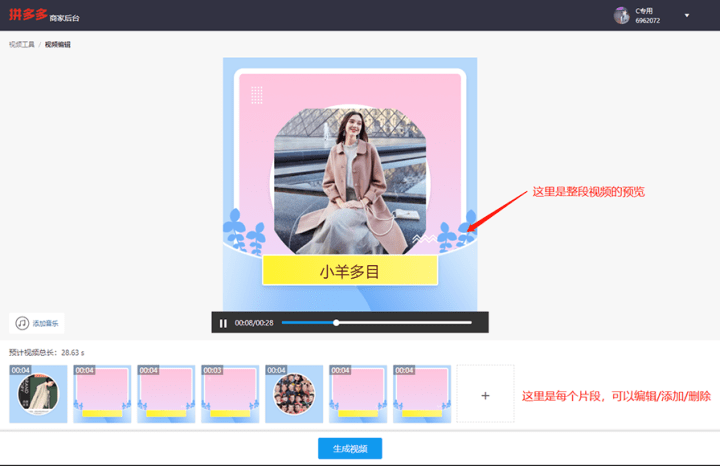Viewport: 720px width, 466px height.
Task: Select the 00:03 duration clip thumbnail
Action: coord(230,394)
